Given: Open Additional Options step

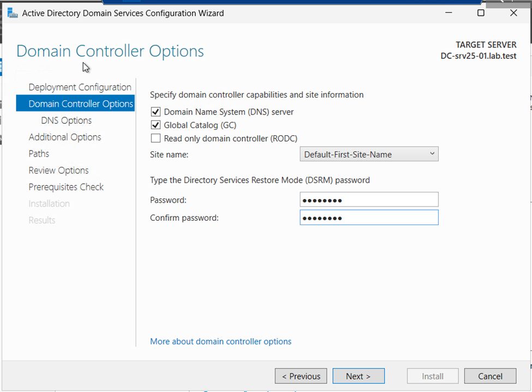Looking at the screenshot, I should (65, 137).
